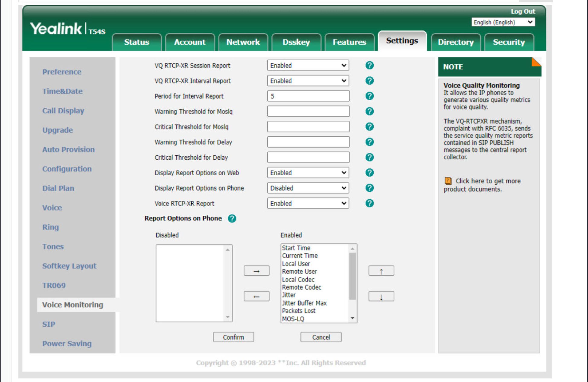Click the move up arrow button

click(x=381, y=271)
